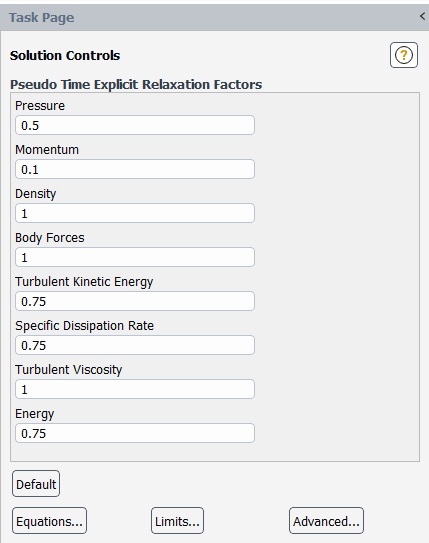Click the Turbulent Kinetic Energy label
429x543 pixels.
84,282
